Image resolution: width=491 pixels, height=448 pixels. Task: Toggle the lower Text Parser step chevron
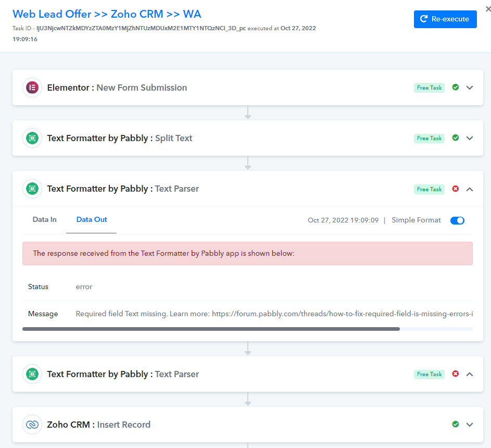tap(470, 374)
